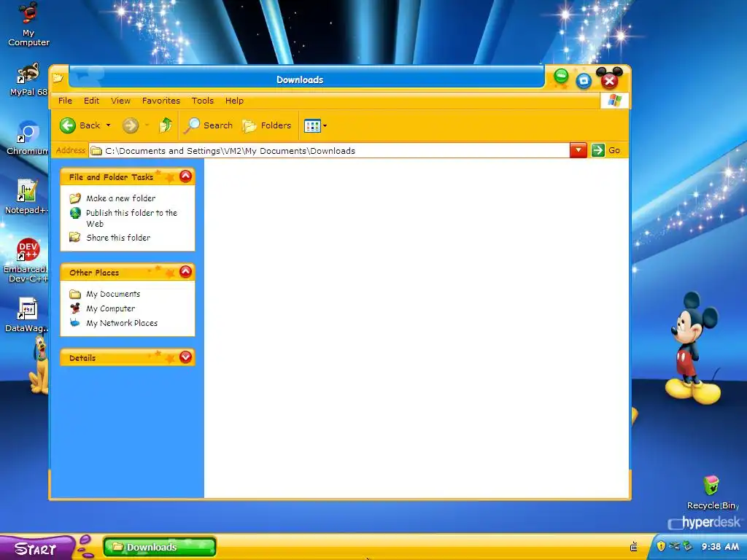
Task: Close the Downloads window with Mickey button
Action: click(x=609, y=80)
